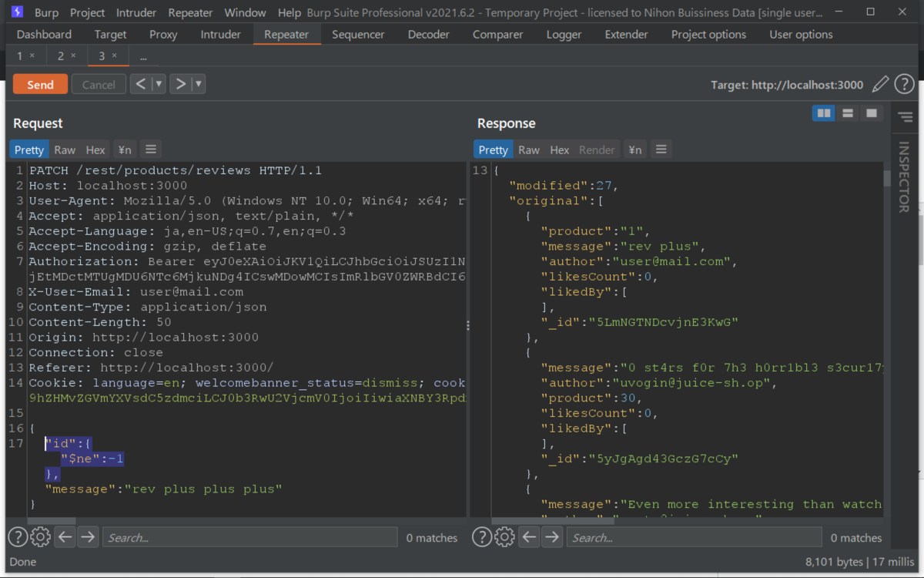Image resolution: width=924 pixels, height=578 pixels.
Task: Click the Response search input field
Action: pyautogui.click(x=695, y=537)
